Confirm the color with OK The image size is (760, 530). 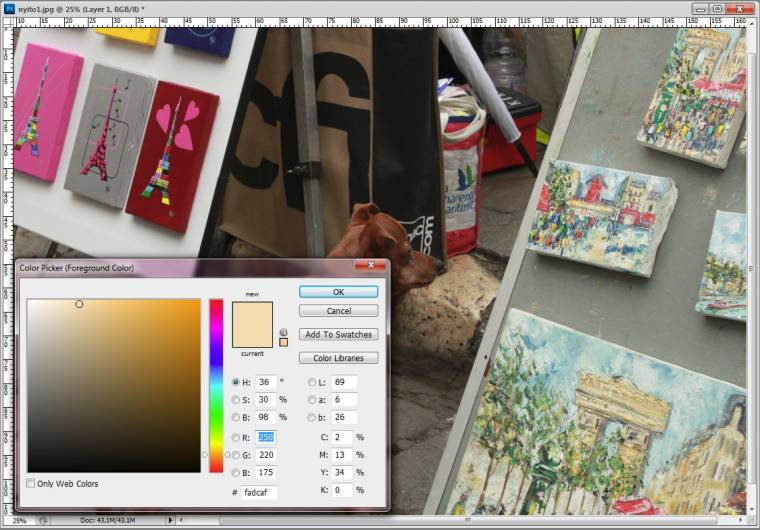click(x=338, y=291)
